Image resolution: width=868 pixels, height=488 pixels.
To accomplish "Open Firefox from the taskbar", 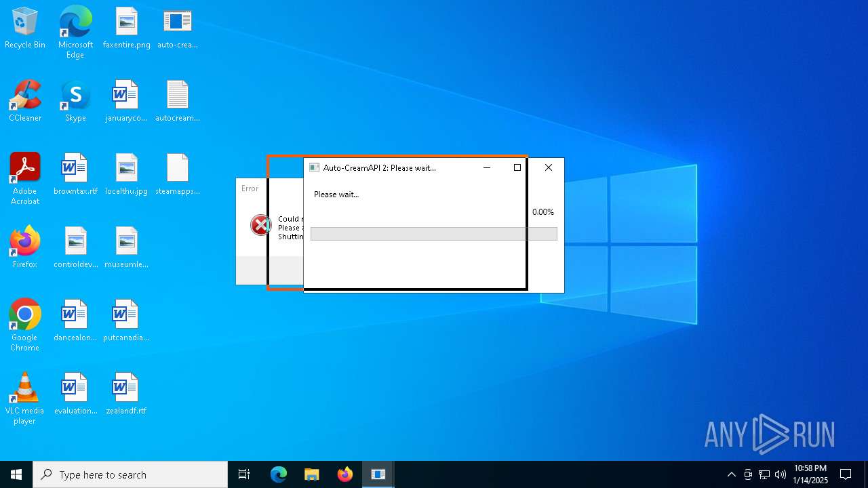I will (x=345, y=474).
